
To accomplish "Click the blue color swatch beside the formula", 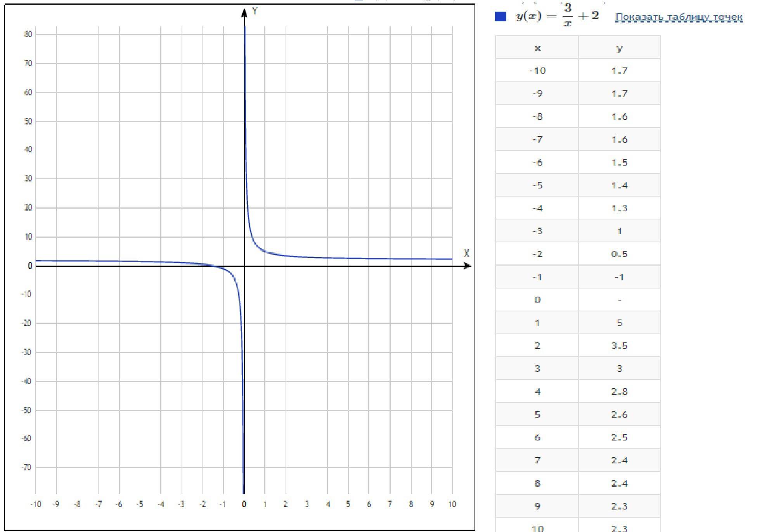I will pyautogui.click(x=500, y=17).
